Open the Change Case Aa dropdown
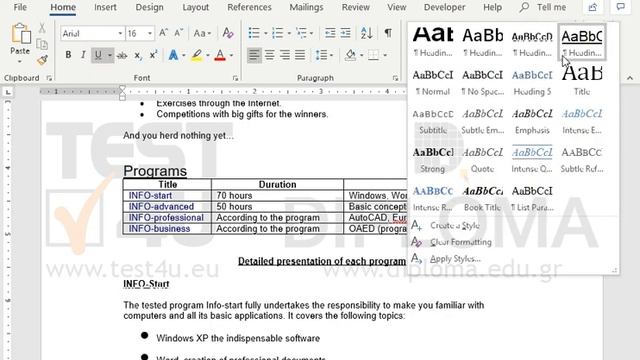 pyautogui.click(x=202, y=33)
